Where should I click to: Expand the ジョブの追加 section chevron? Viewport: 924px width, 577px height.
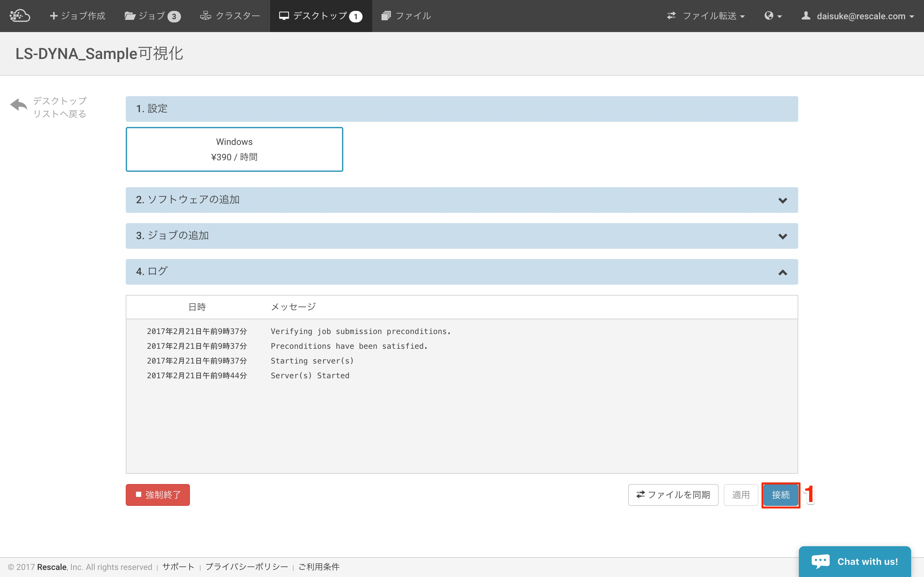click(x=782, y=236)
